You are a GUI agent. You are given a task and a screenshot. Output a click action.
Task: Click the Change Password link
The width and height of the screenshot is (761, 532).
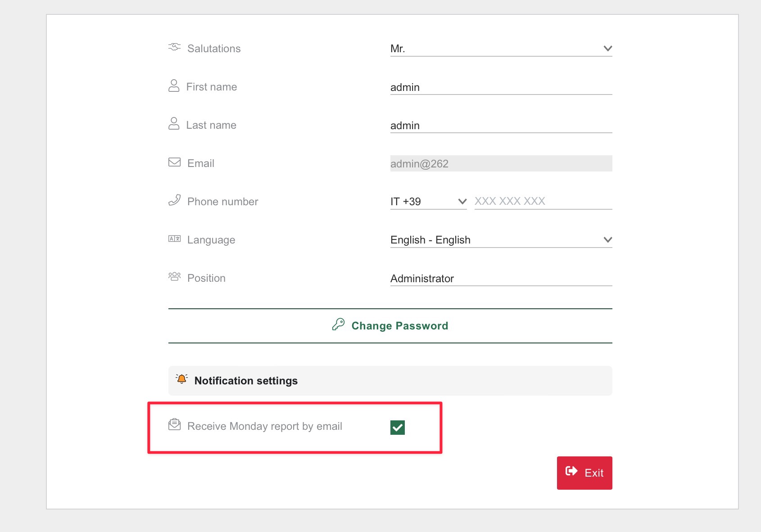400,325
